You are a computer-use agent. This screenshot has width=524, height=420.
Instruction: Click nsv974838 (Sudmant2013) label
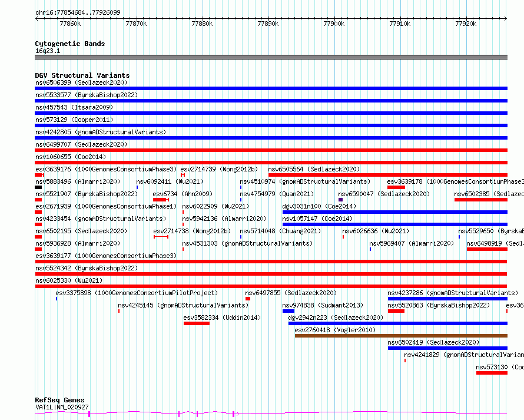[323, 305]
